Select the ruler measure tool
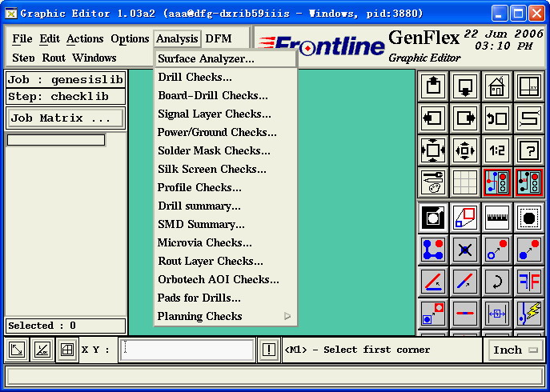Viewport: 550px width, 392px height. point(496,218)
